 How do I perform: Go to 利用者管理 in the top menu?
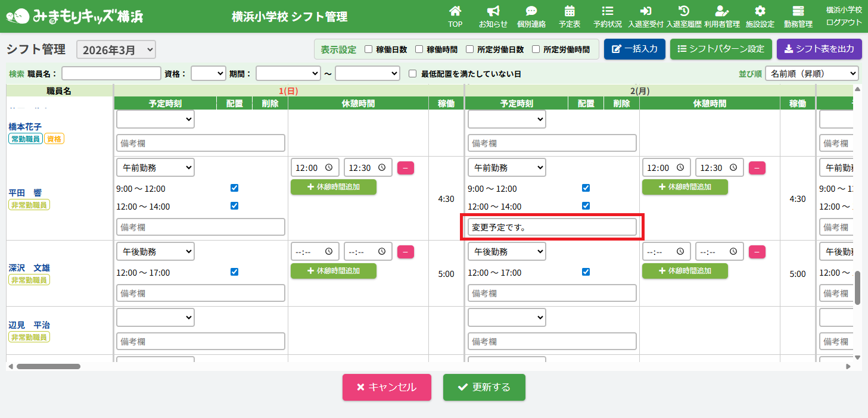(721, 16)
